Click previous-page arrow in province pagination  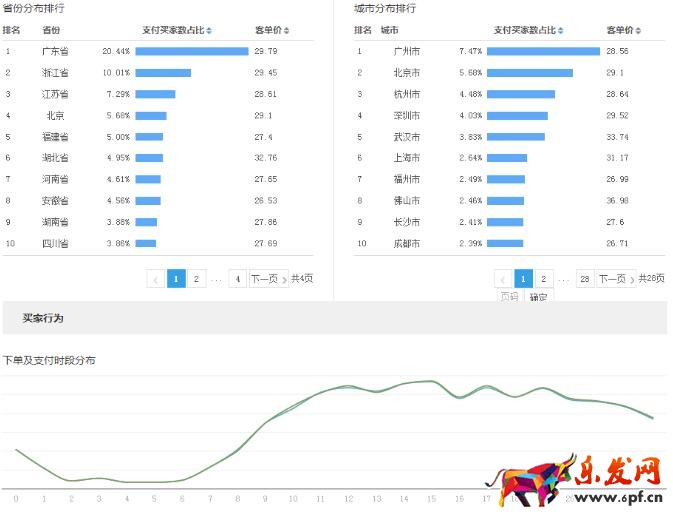click(x=156, y=279)
